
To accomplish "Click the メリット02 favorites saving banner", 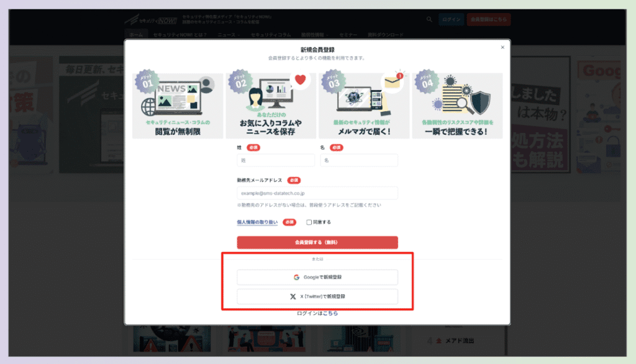I will click(270, 106).
